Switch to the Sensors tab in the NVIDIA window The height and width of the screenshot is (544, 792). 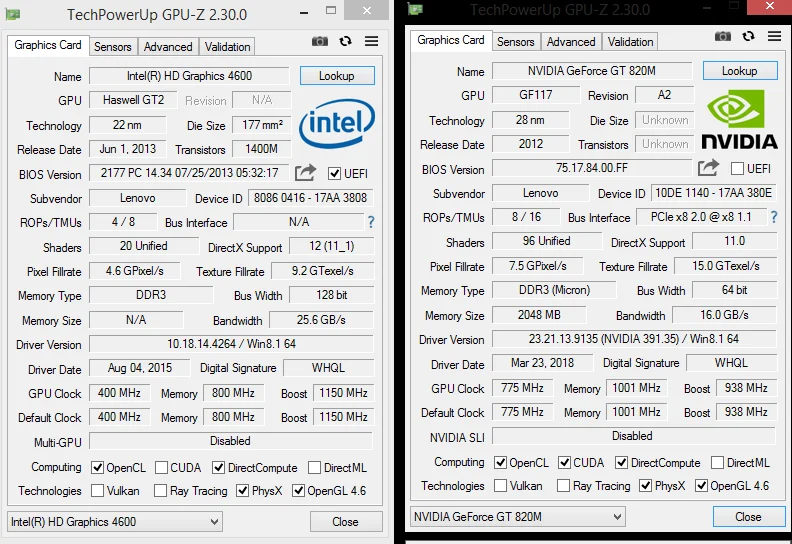tap(516, 42)
